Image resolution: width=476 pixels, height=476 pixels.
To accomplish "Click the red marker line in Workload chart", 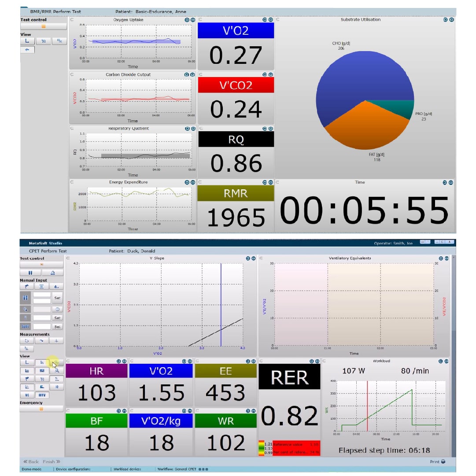I will click(x=367, y=396).
